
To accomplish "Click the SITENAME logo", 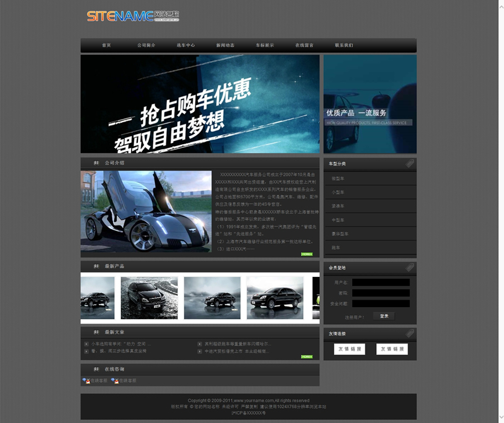I will click(132, 16).
